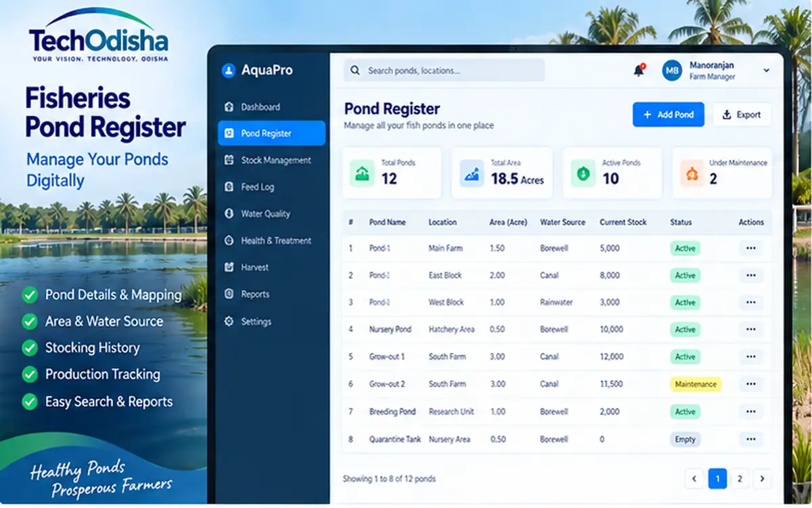812x508 pixels.
Task: Click the Dashboard home icon
Action: pyautogui.click(x=229, y=107)
